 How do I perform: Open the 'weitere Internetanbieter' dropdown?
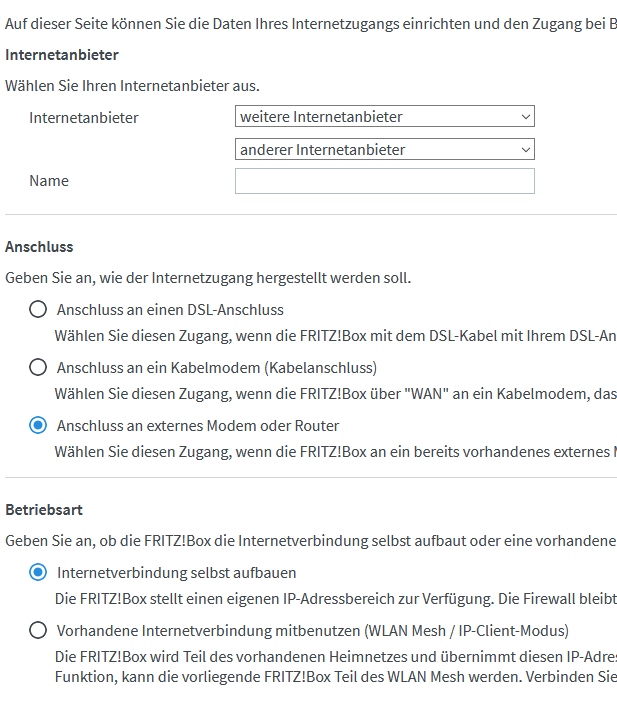click(384, 117)
